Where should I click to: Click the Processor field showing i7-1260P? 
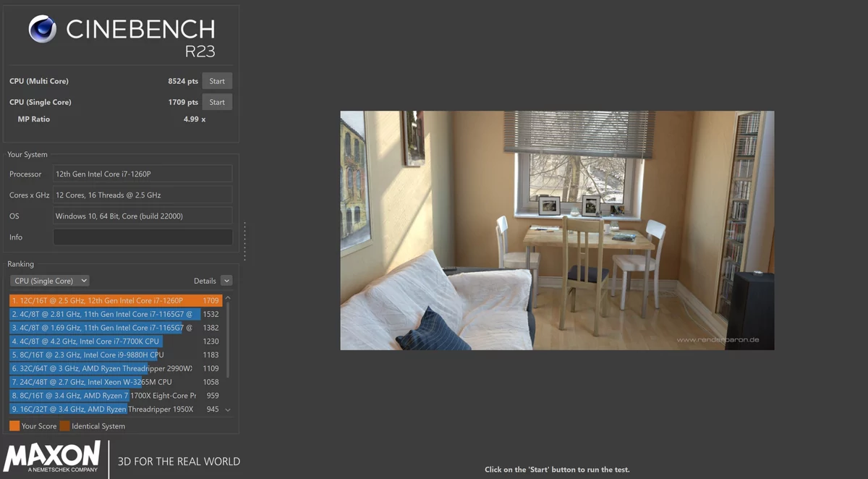143,174
